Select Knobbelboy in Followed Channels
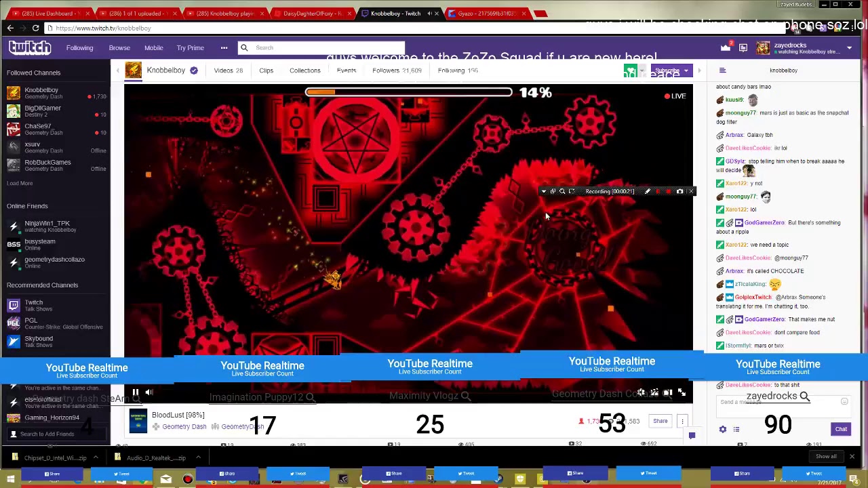The height and width of the screenshot is (488, 868). tap(56, 93)
